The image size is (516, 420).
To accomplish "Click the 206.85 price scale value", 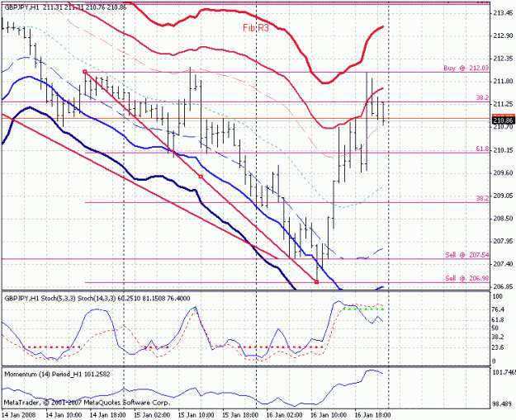I will (503, 286).
